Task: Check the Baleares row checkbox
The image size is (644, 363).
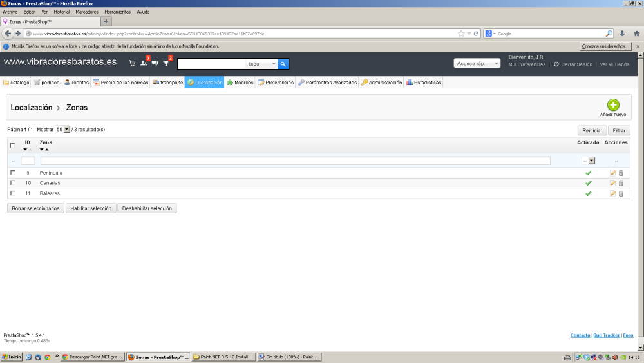Action: pyautogui.click(x=13, y=193)
